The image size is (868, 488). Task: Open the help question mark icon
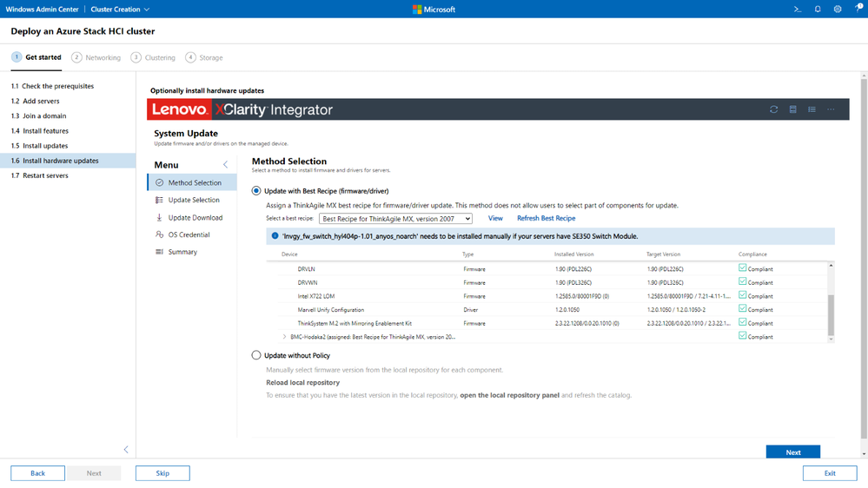(x=858, y=8)
